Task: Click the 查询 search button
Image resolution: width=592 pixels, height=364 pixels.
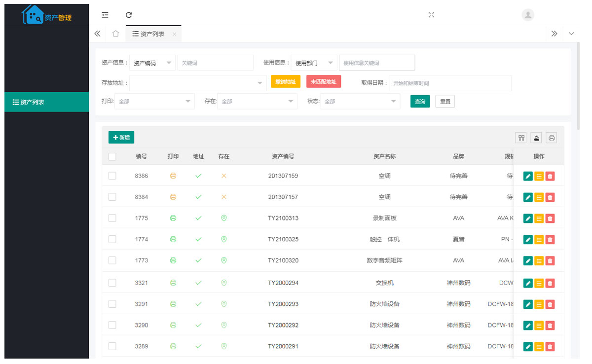Action: point(420,101)
